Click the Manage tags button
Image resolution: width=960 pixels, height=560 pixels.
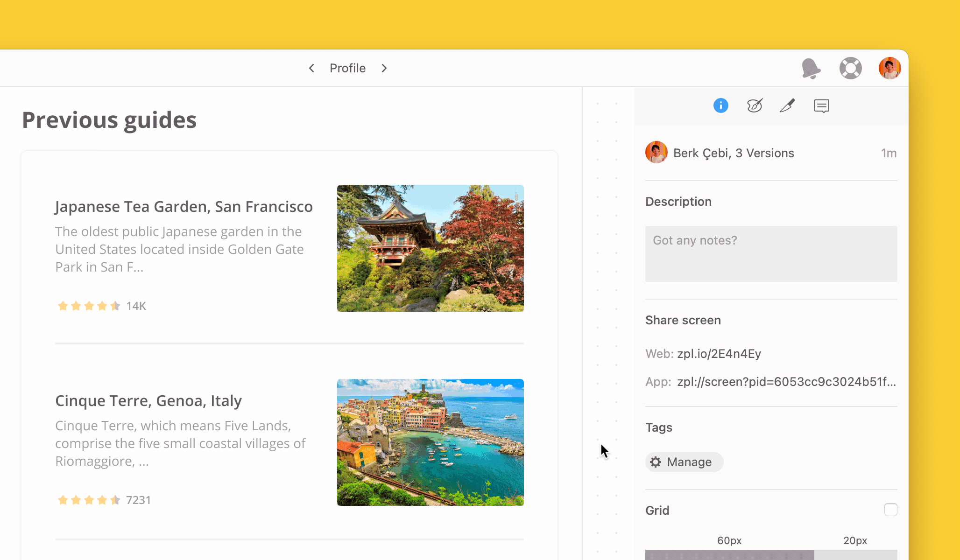(685, 462)
